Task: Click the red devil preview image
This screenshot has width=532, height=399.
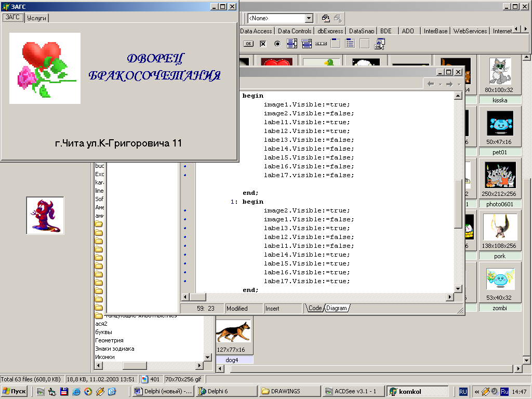Action: (45, 216)
